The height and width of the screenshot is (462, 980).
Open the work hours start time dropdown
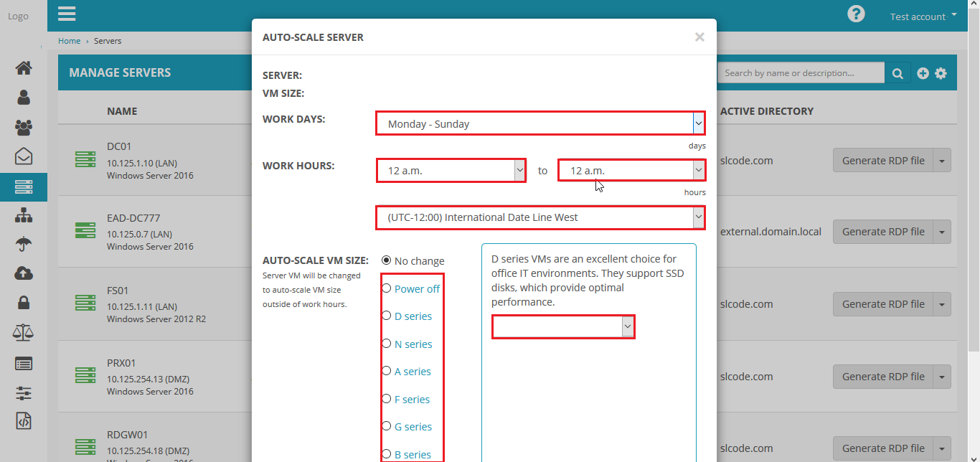coord(451,171)
